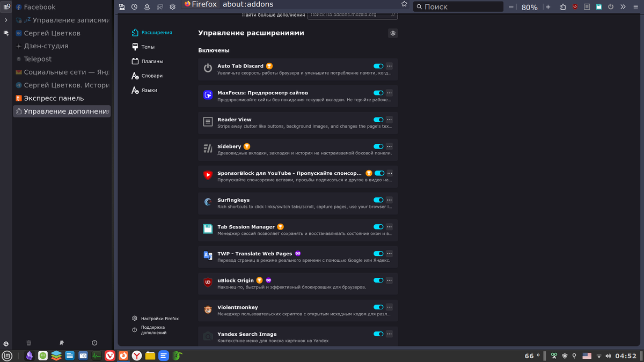Open the screenshot camera app in the taskbar
This screenshot has height=362, width=644.
click(83, 356)
